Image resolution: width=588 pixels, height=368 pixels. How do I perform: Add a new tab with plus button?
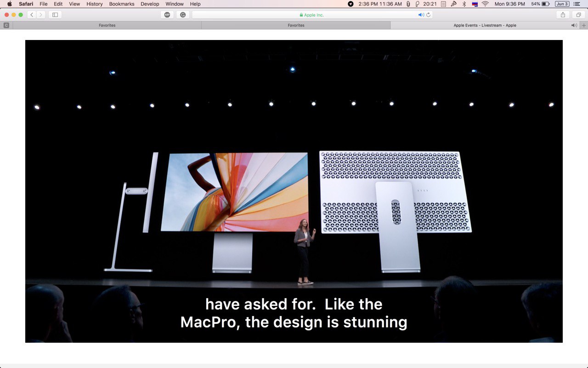tap(584, 25)
